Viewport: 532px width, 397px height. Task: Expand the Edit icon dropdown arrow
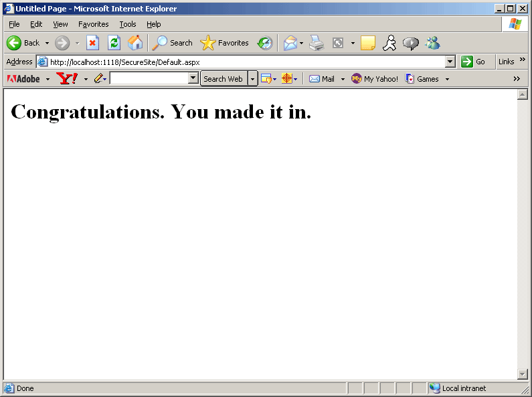[x=353, y=43]
